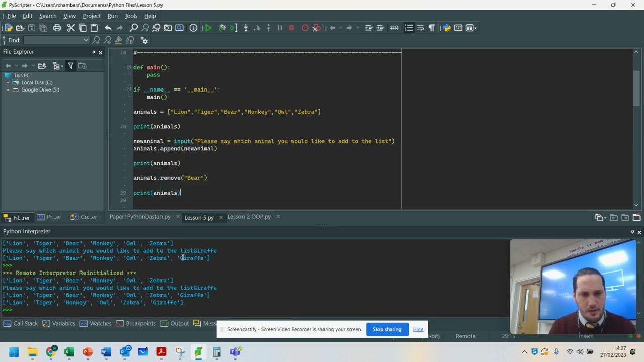Screen dimensions: 644x362
Task: Click the Syntax check info icon
Action: click(193, 28)
